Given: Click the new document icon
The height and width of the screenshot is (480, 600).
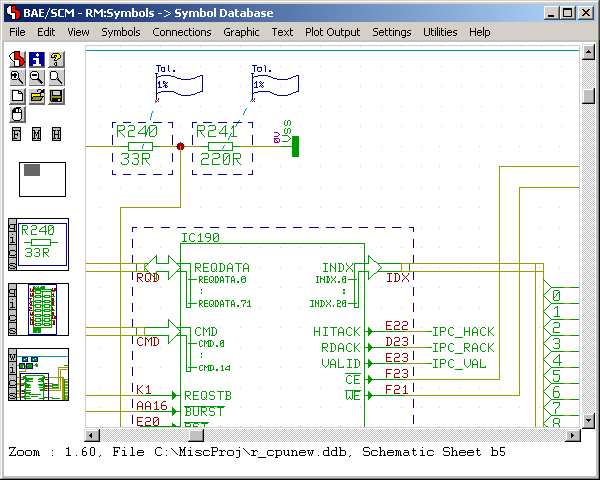Looking at the screenshot, I should pos(17,96).
